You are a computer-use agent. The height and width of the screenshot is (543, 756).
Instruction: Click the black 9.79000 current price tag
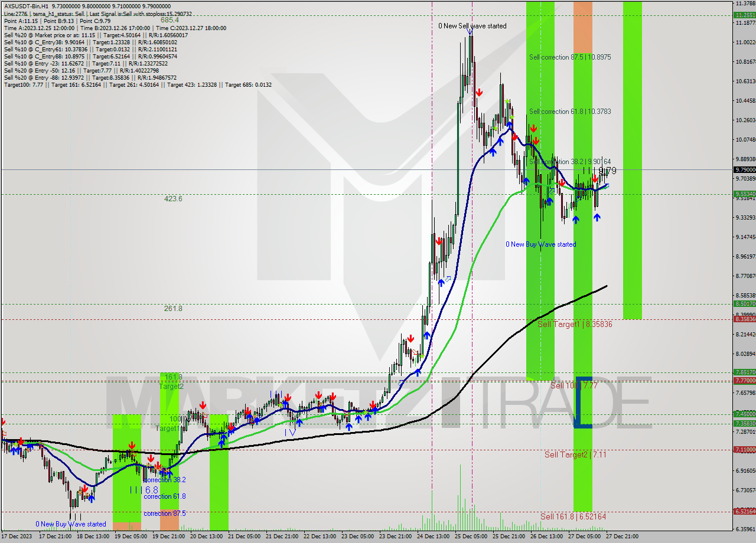coord(744,169)
